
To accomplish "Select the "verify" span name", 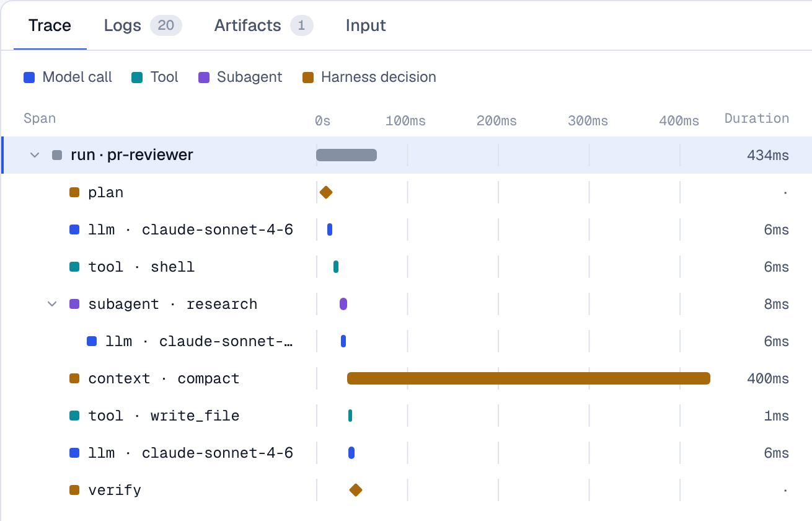I will tap(115, 490).
